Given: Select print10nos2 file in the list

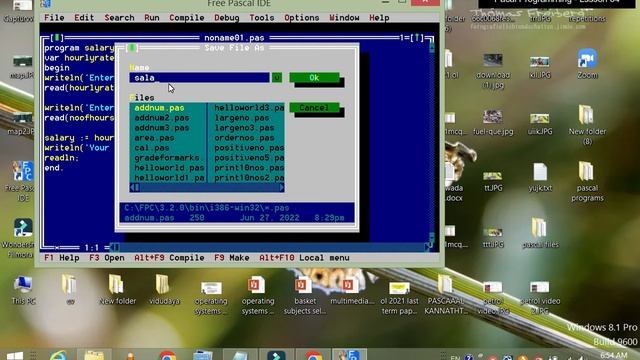Looking at the screenshot, I should (x=249, y=178).
